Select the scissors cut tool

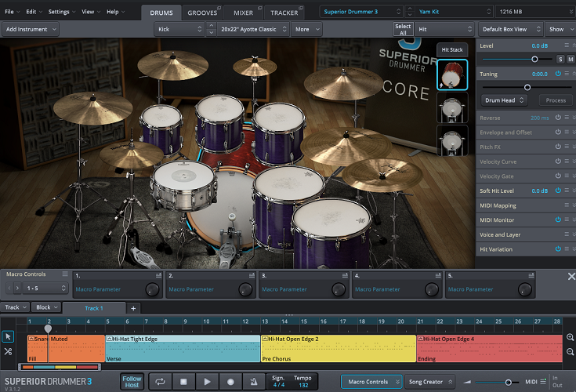(8, 351)
